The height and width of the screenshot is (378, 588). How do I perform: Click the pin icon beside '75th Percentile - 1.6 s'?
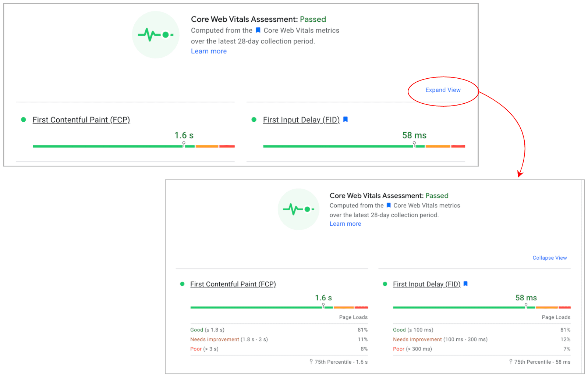[x=311, y=362]
